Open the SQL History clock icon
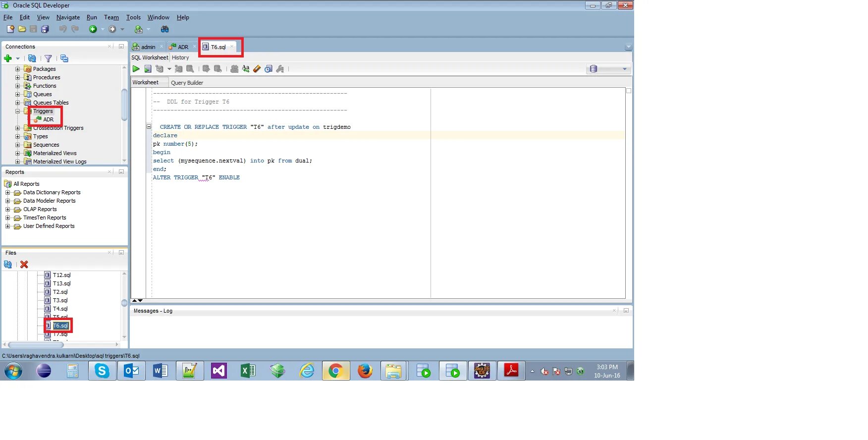The width and height of the screenshot is (868, 440). (x=268, y=69)
